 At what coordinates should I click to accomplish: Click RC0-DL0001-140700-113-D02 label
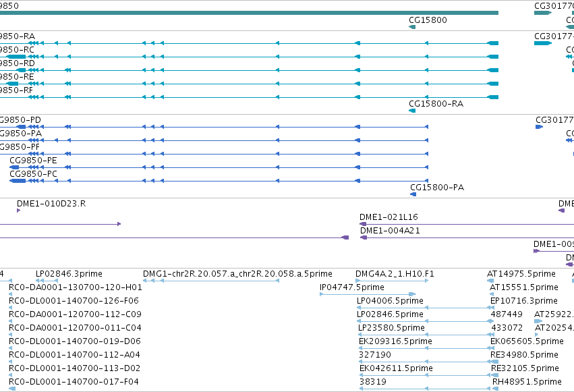tap(75, 368)
